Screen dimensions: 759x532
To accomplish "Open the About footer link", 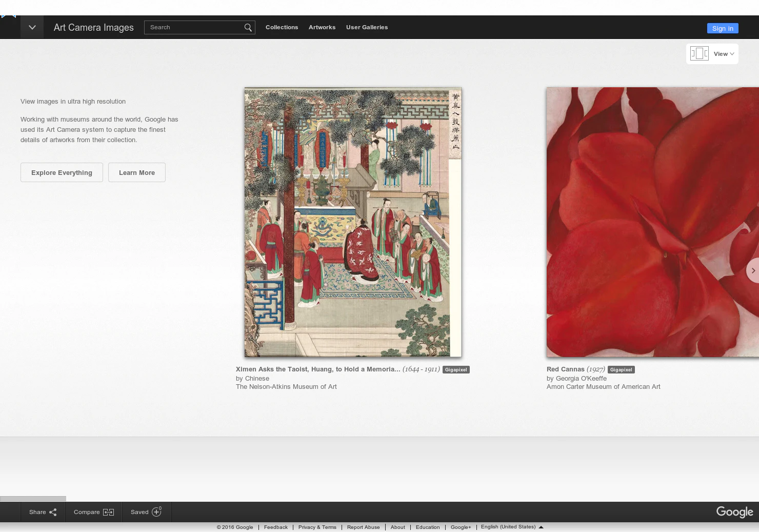I will (397, 527).
